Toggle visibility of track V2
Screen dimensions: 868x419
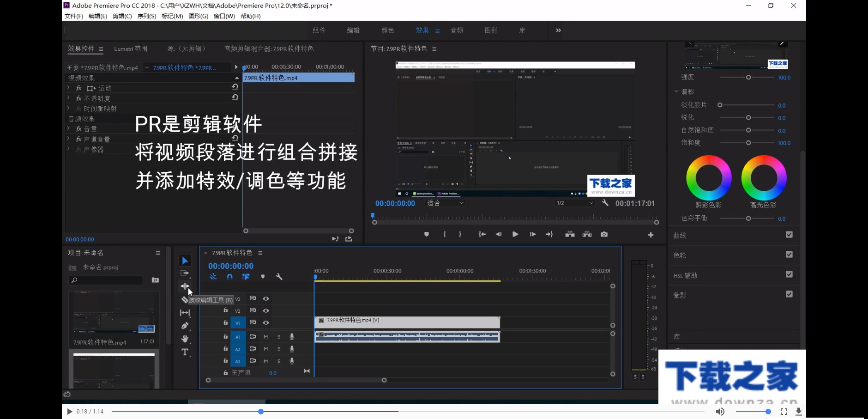pyautogui.click(x=266, y=311)
